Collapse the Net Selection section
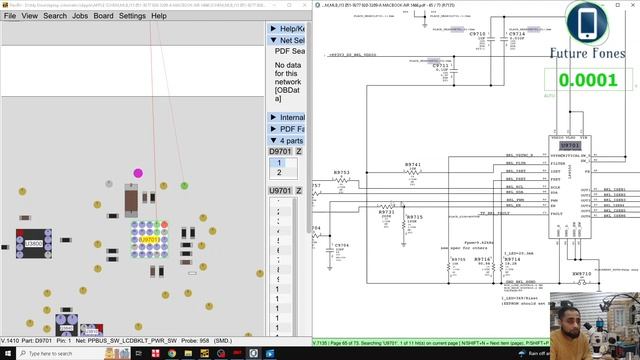The image size is (640, 360). click(x=287, y=40)
